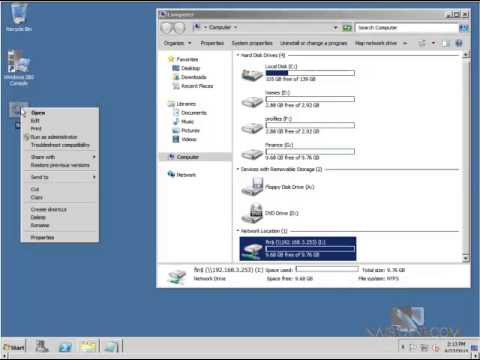Launch PowerShell from the taskbar
Image resolution: width=480 pixels, height=360 pixels.
coord(65,347)
